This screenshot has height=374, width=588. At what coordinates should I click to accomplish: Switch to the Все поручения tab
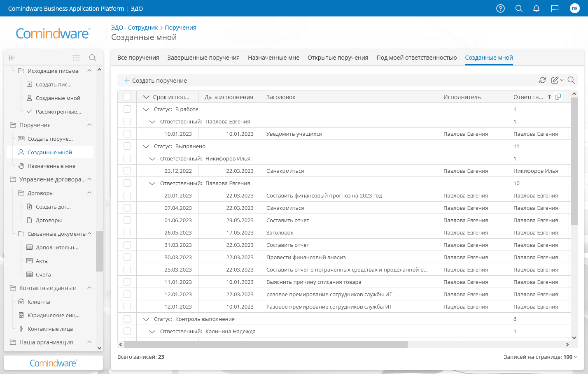138,58
